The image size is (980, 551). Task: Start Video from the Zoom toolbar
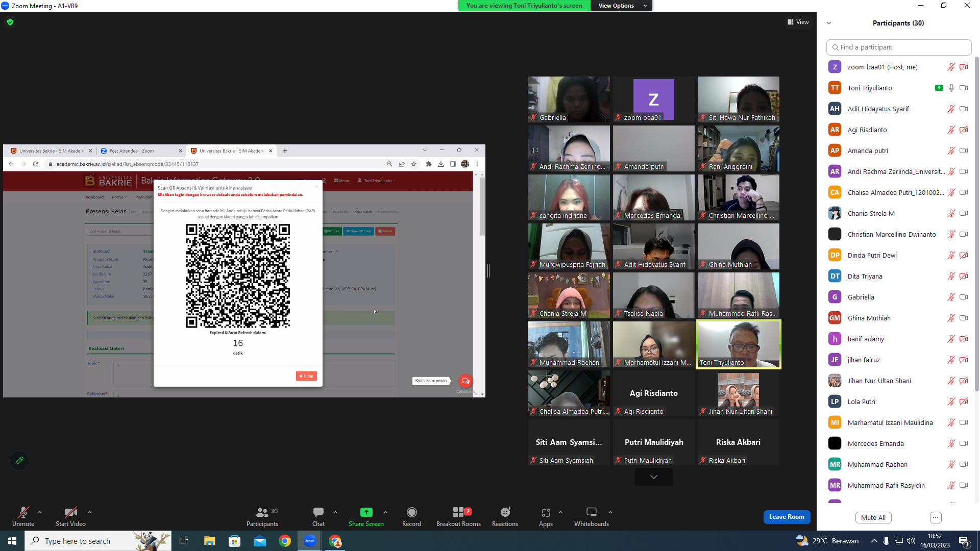tap(70, 516)
